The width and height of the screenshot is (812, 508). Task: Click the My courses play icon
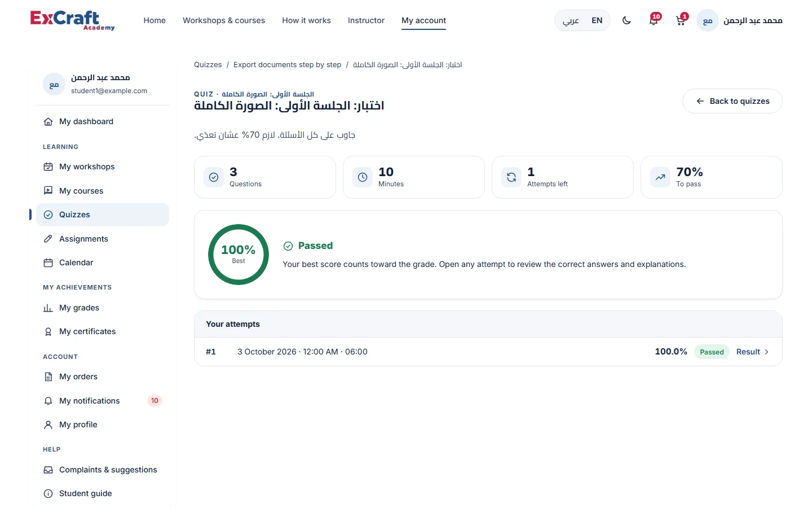point(48,191)
